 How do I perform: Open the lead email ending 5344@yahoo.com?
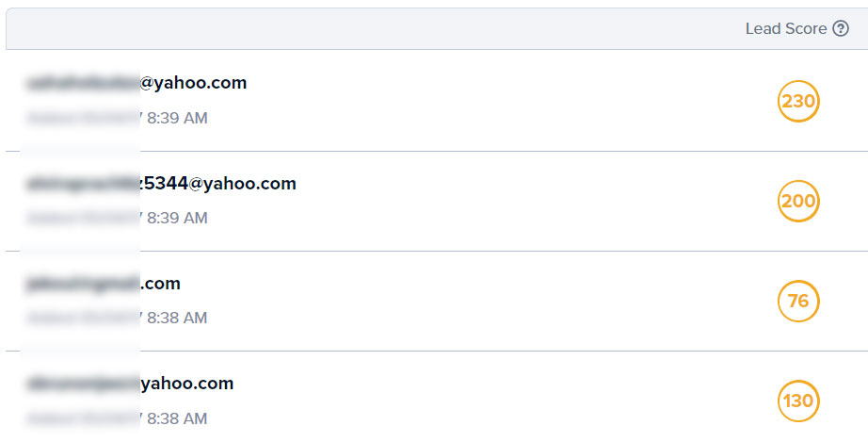[161, 184]
